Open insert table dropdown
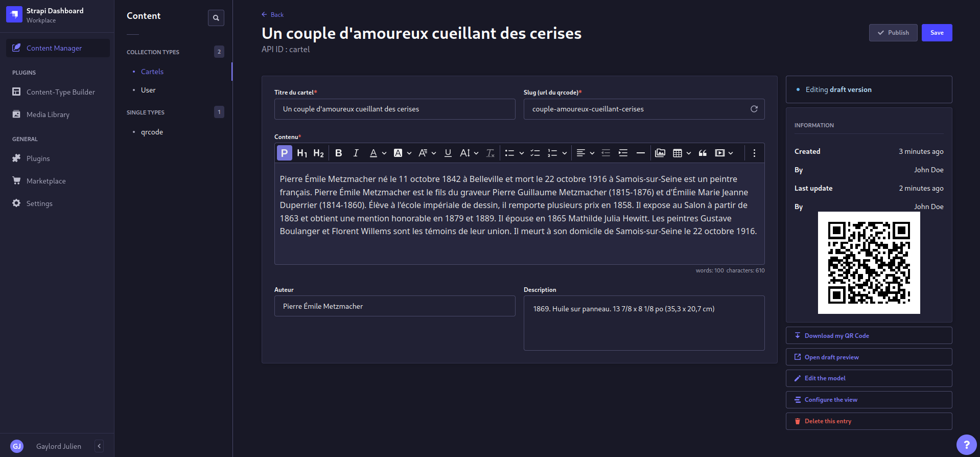 (682, 153)
